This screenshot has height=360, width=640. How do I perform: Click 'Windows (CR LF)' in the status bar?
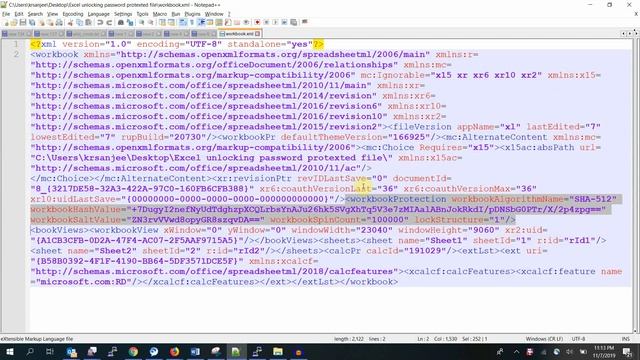click(x=544, y=339)
